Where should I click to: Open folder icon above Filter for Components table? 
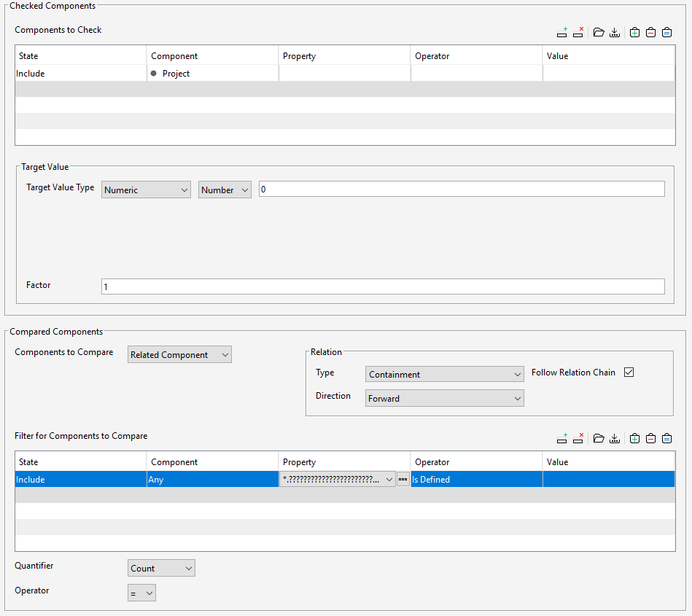[599, 438]
